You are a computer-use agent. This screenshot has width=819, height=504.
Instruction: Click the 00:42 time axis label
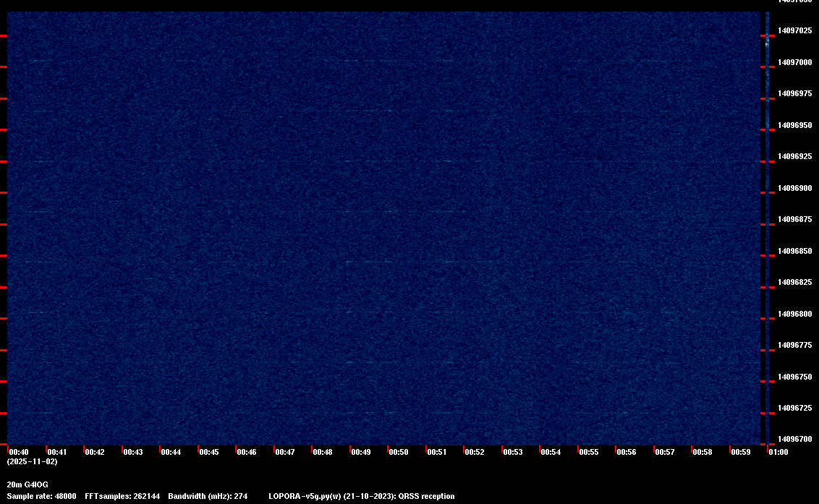[x=95, y=452]
